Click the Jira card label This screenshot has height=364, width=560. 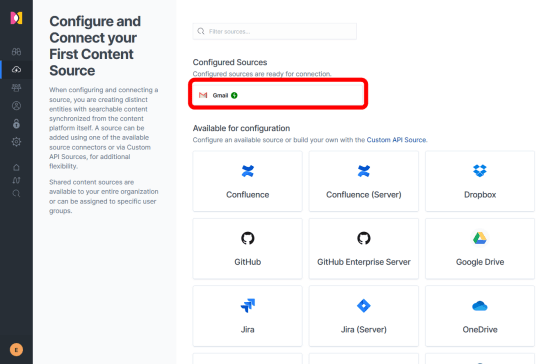coord(248,329)
